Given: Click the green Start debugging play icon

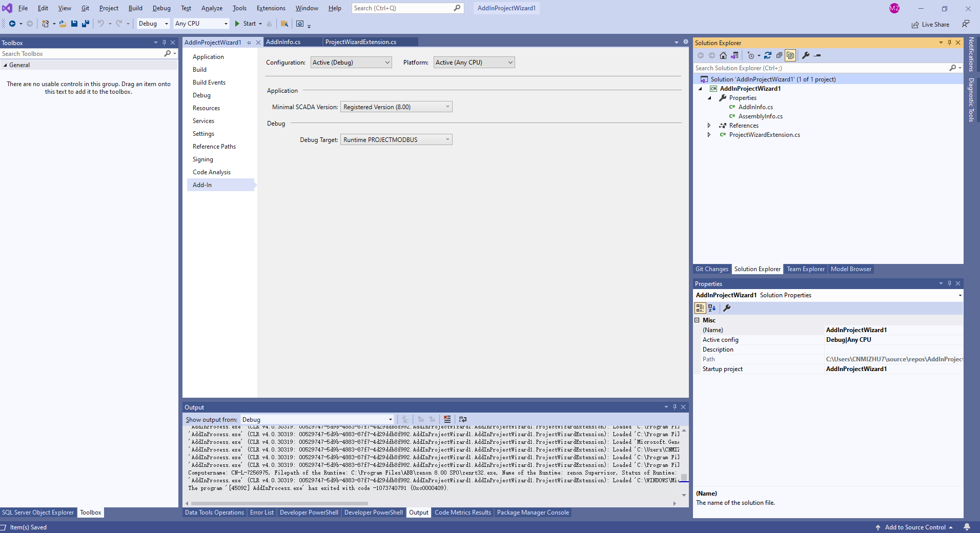Looking at the screenshot, I should (237, 24).
